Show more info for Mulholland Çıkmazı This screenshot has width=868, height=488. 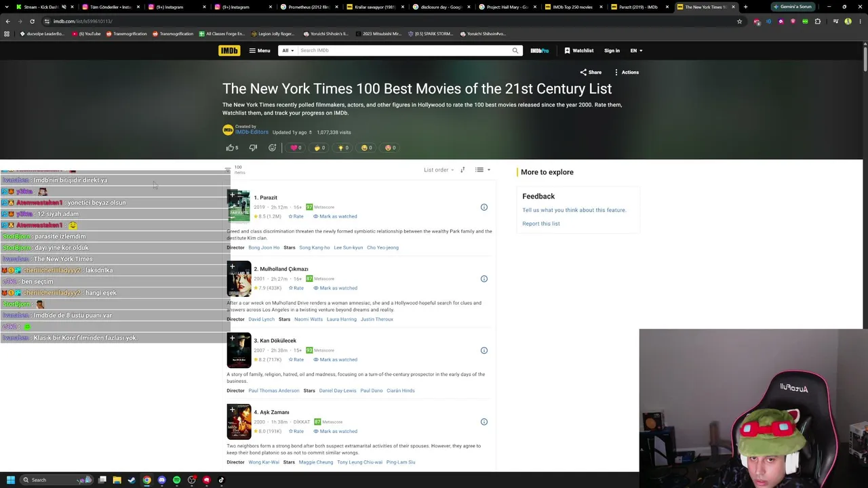[x=484, y=279]
